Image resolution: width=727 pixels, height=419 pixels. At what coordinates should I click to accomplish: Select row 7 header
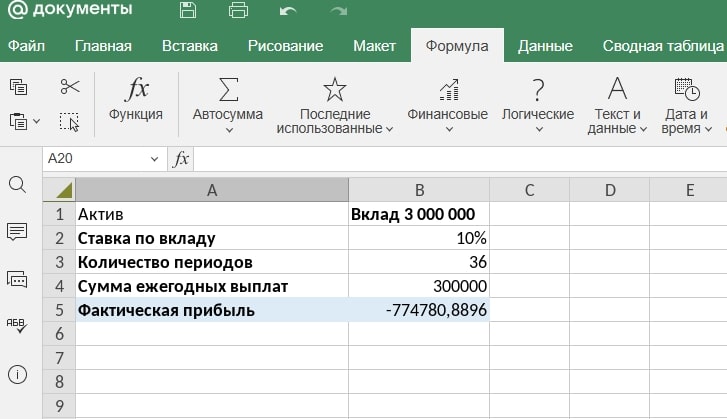[x=59, y=358]
